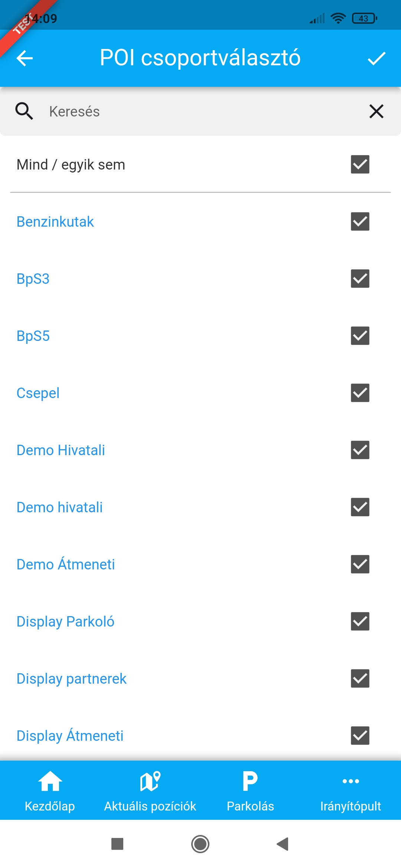Switch to Aktuális pozíciók tab
The height and width of the screenshot is (868, 401).
[x=150, y=790]
